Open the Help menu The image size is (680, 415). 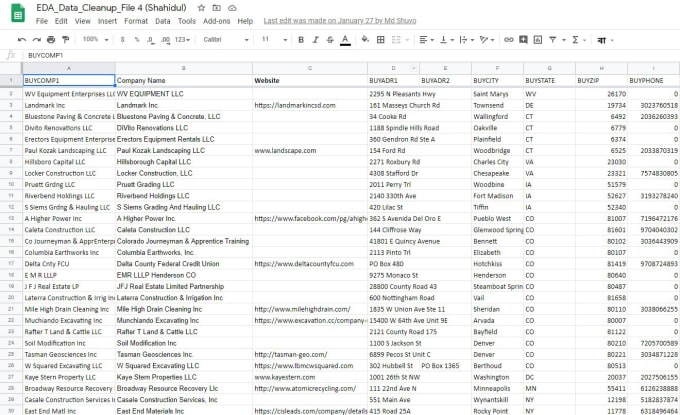[245, 21]
